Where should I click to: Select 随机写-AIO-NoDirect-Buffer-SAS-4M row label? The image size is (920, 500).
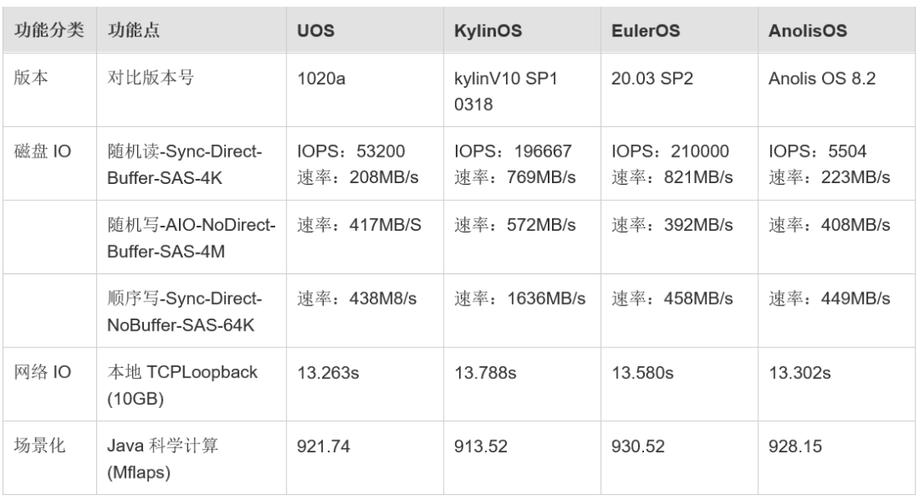191,237
